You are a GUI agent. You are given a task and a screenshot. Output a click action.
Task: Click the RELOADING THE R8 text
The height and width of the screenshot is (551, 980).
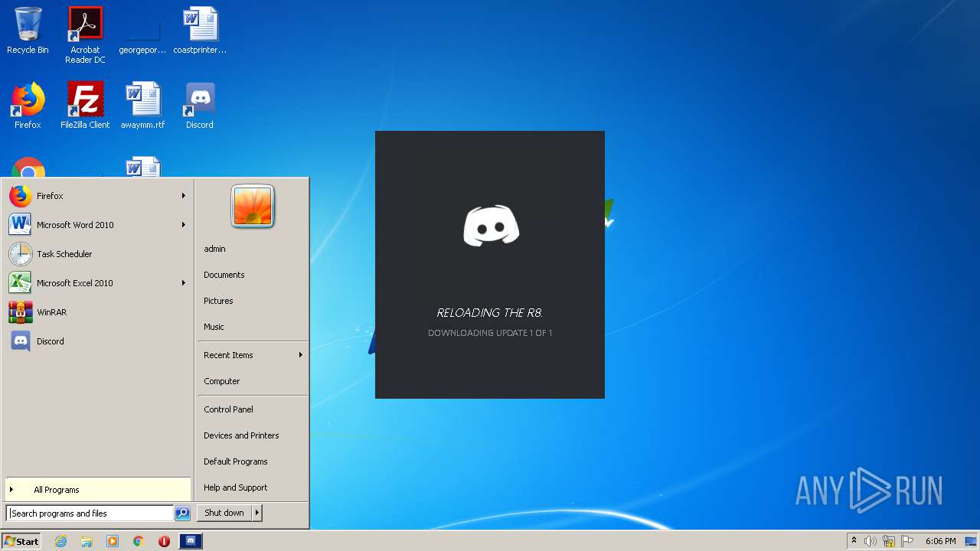pyautogui.click(x=490, y=312)
